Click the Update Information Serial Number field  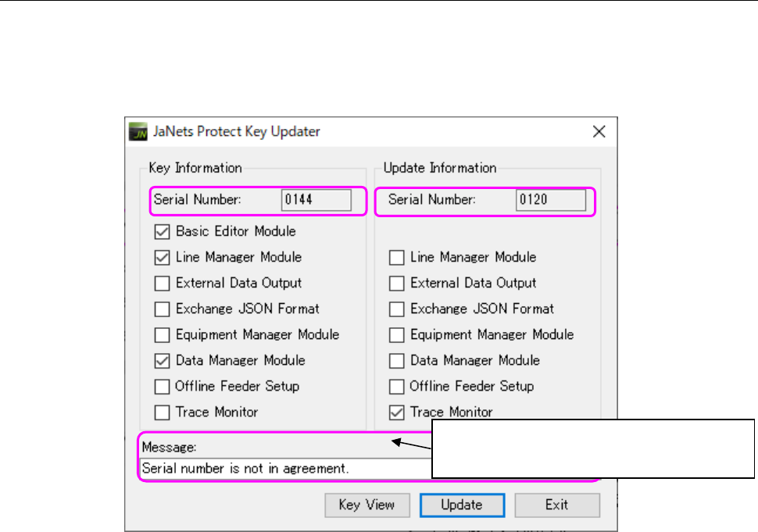click(x=551, y=200)
